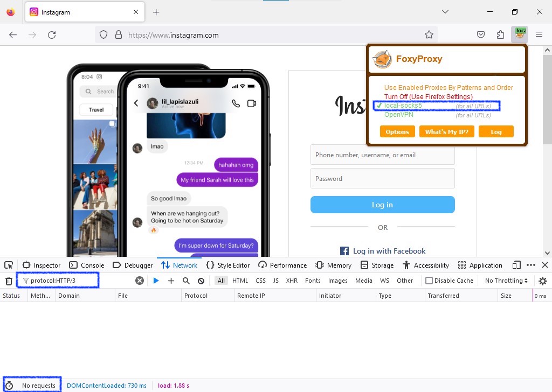Viewport: 552px width, 392px height.
Task: Click the Instagram Log in button
Action: 382,205
